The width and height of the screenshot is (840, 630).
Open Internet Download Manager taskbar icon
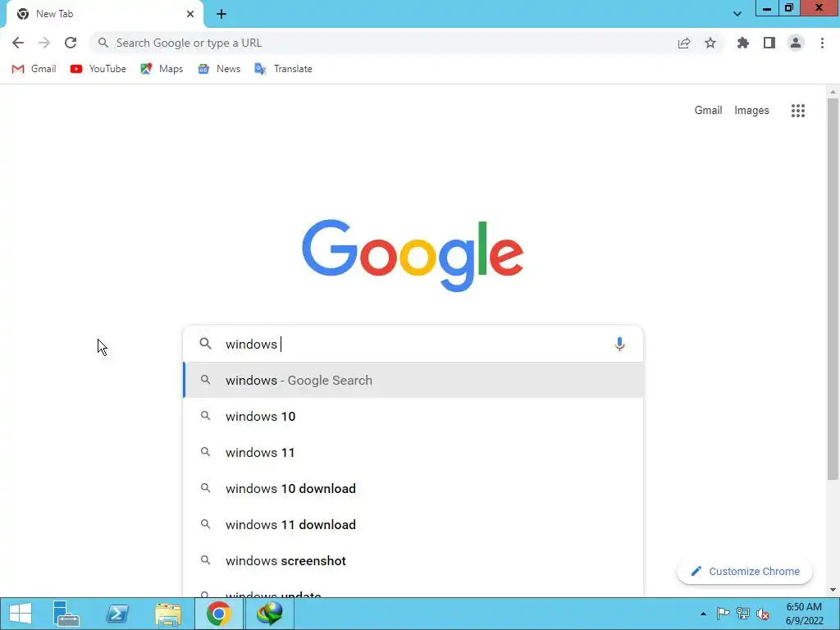pos(269,614)
